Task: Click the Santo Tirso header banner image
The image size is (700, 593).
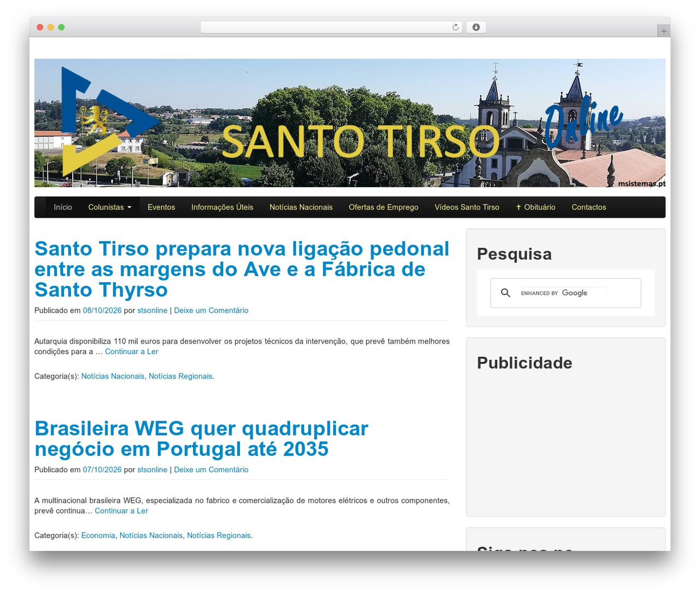Action: (350, 123)
